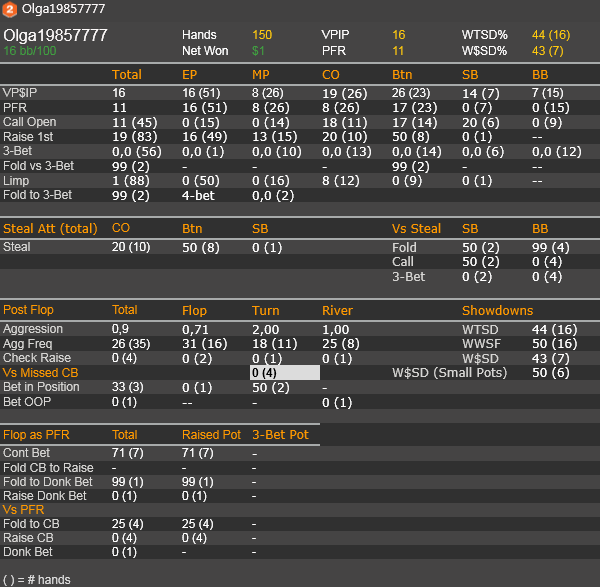Click the header VPIP value 16

tap(399, 35)
